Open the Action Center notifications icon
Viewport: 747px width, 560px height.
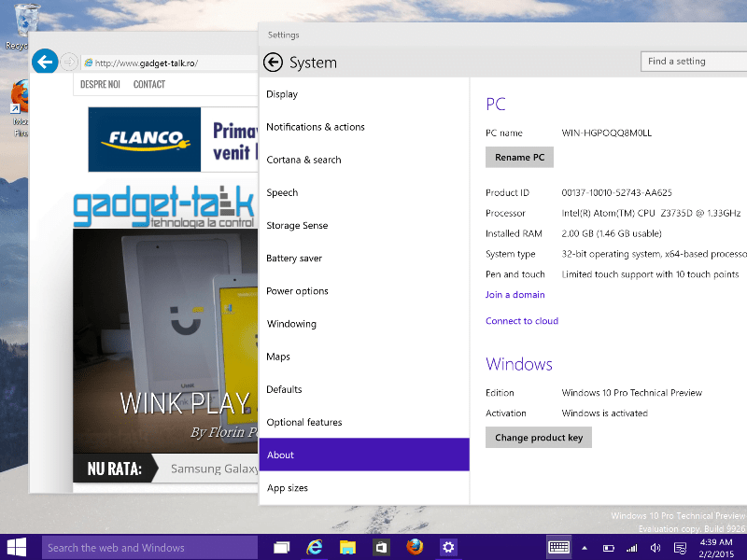point(681,548)
